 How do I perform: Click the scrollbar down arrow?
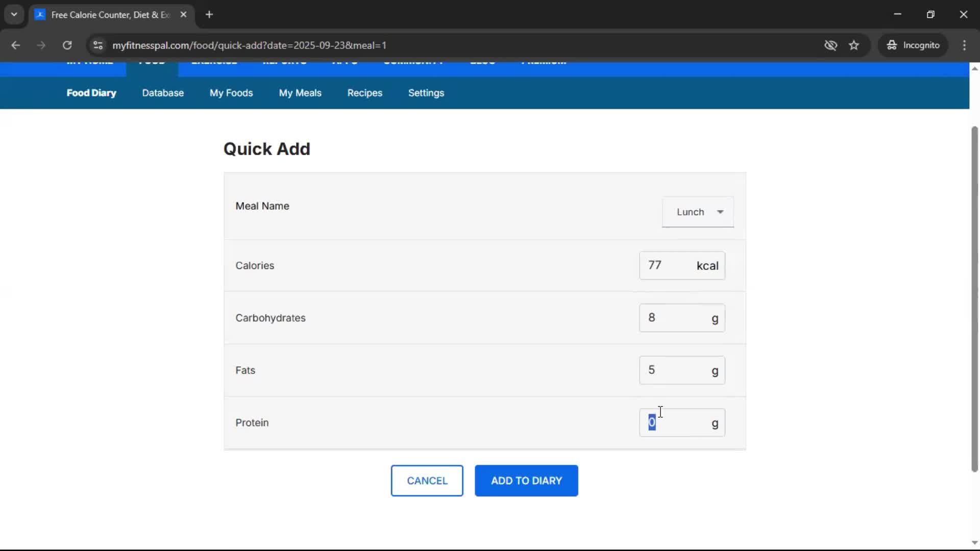point(974,543)
